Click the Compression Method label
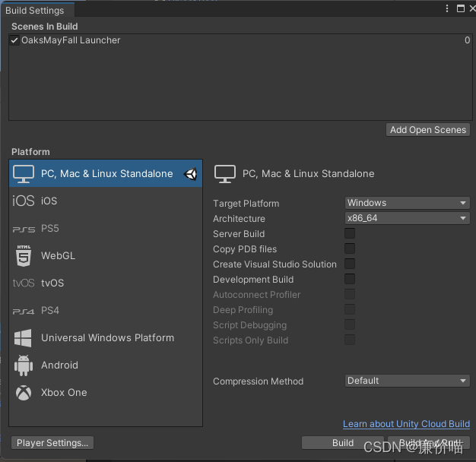The height and width of the screenshot is (462, 476). 259,381
